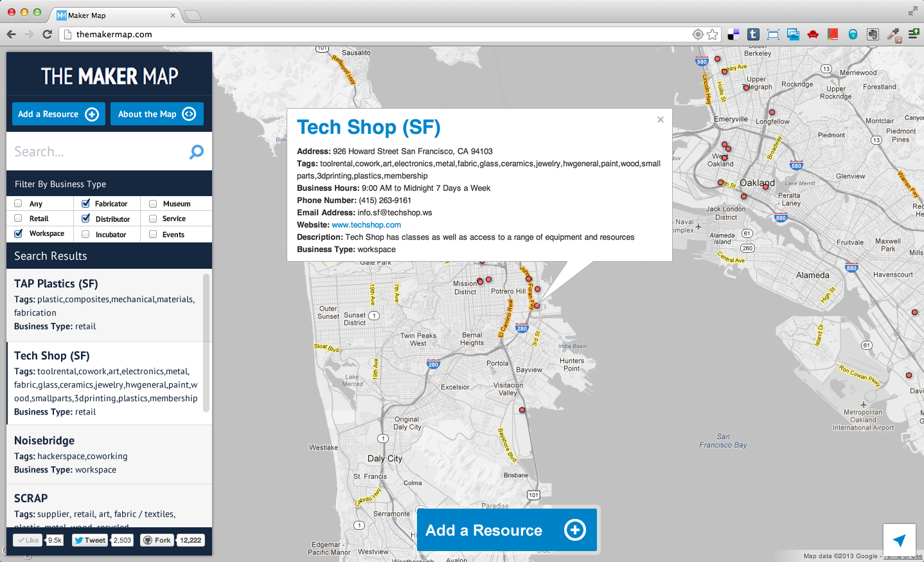The width and height of the screenshot is (924, 562).
Task: Click the large Add a Resource map button
Action: tap(507, 530)
